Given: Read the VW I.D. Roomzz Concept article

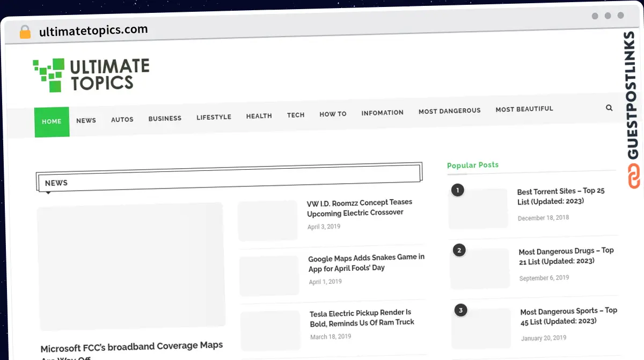Looking at the screenshot, I should point(360,207).
